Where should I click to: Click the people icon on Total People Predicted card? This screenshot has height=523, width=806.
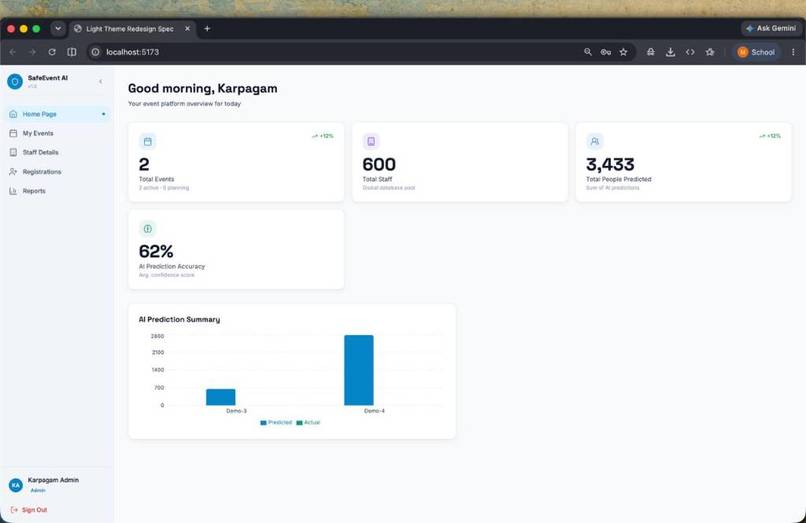[x=595, y=141]
